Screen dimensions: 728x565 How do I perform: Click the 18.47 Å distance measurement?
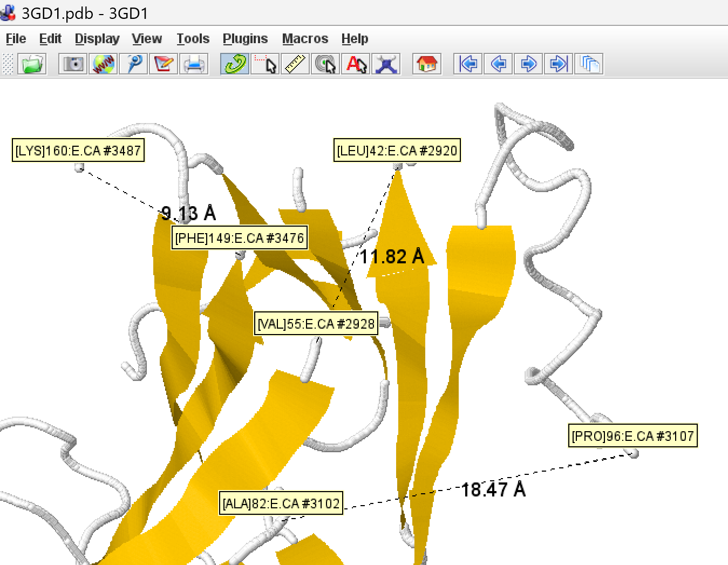click(x=493, y=489)
